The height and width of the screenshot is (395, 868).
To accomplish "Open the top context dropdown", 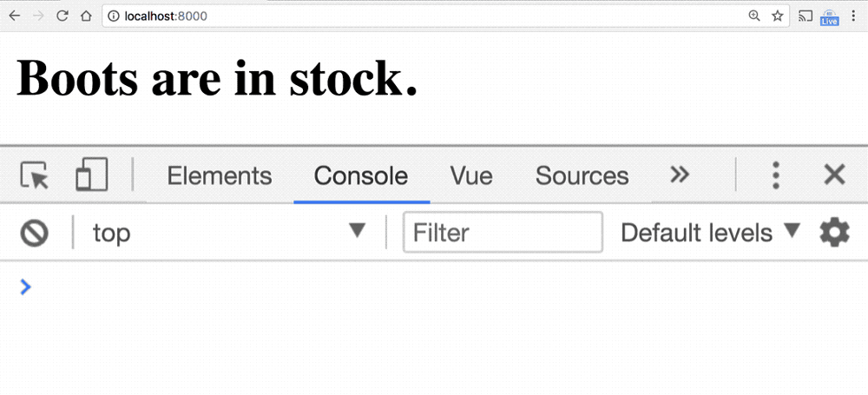I will [228, 233].
